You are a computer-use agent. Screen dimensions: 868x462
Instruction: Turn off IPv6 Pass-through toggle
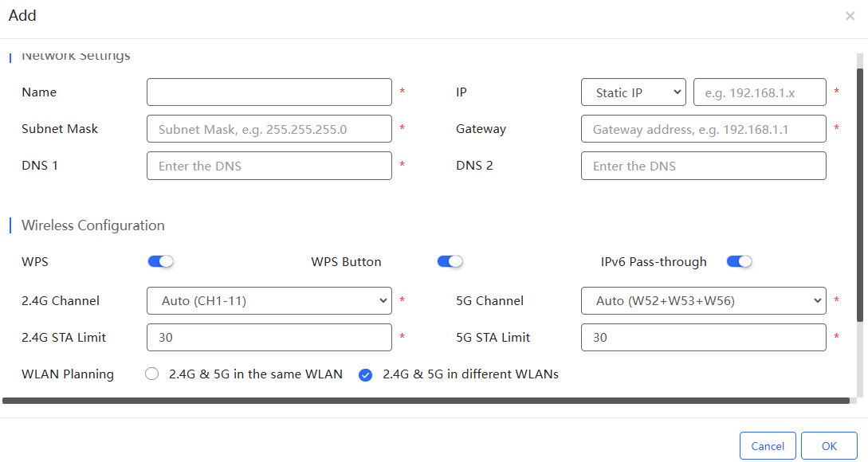[740, 261]
